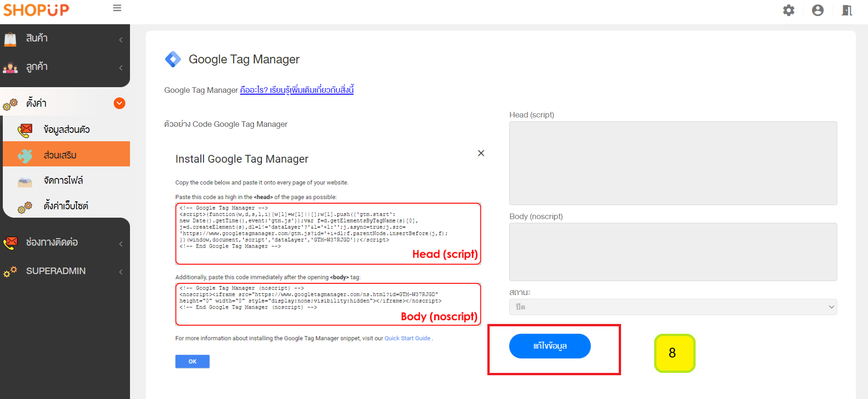Viewport: 868px width, 399px height.
Task: Click the gears icon beside SUPERADMIN
Action: pos(10,271)
